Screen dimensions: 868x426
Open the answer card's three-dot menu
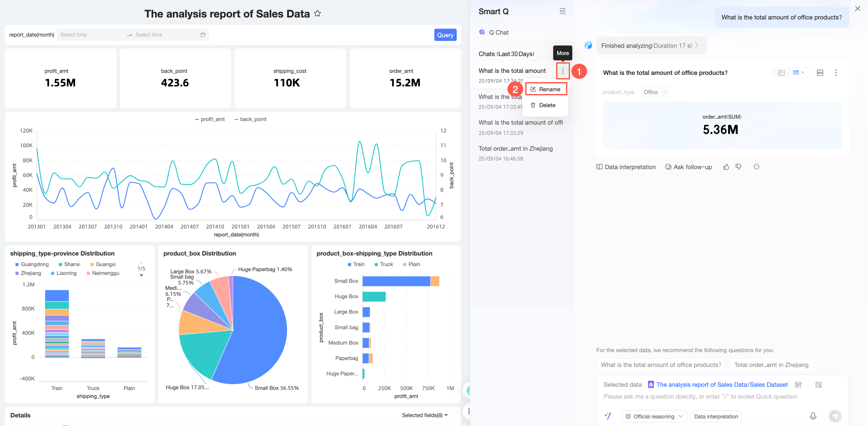tap(836, 73)
